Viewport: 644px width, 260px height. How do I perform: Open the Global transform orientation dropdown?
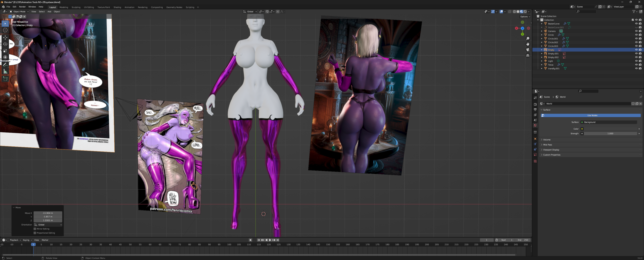pos(250,11)
